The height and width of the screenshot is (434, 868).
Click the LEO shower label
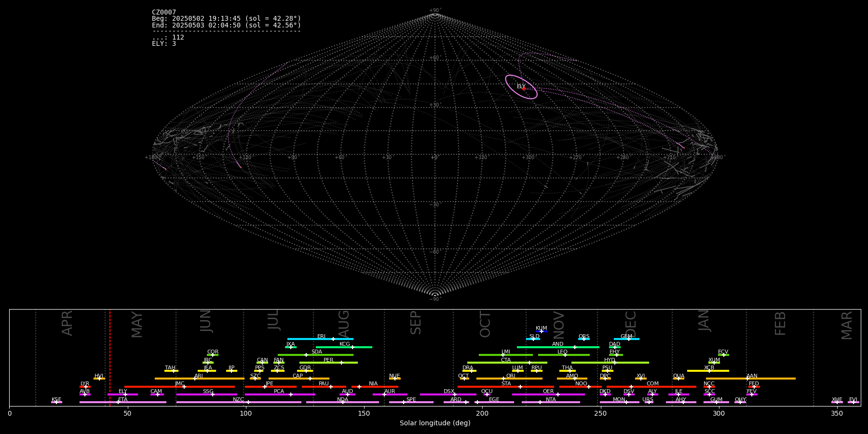point(562,352)
